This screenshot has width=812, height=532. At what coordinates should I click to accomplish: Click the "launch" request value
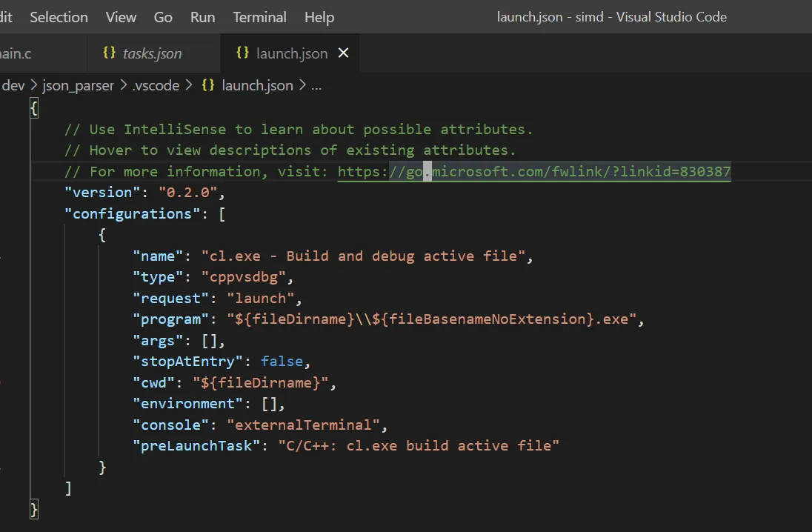click(261, 299)
